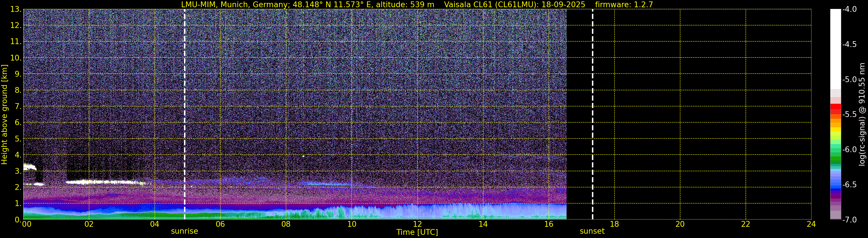The height and width of the screenshot is (238, 868).
Task: Click the sunset dashed vertical marker line
Action: point(592,114)
